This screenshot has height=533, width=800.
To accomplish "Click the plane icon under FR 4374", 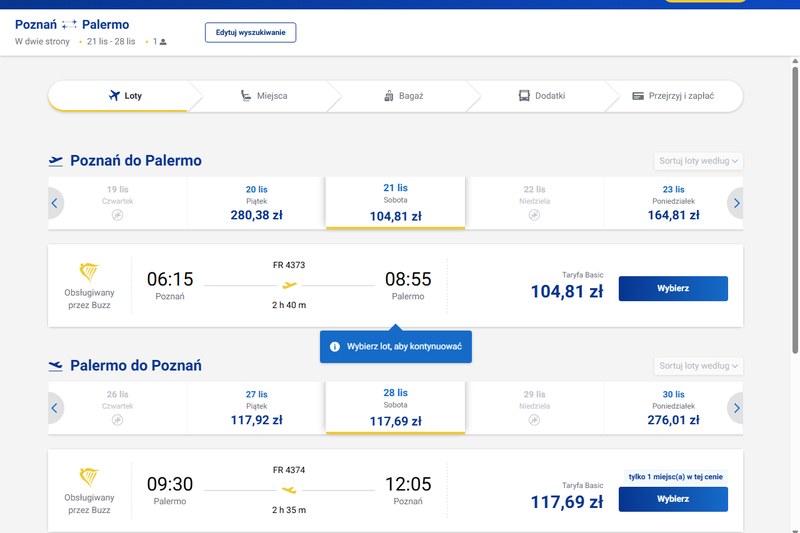I will tap(289, 490).
